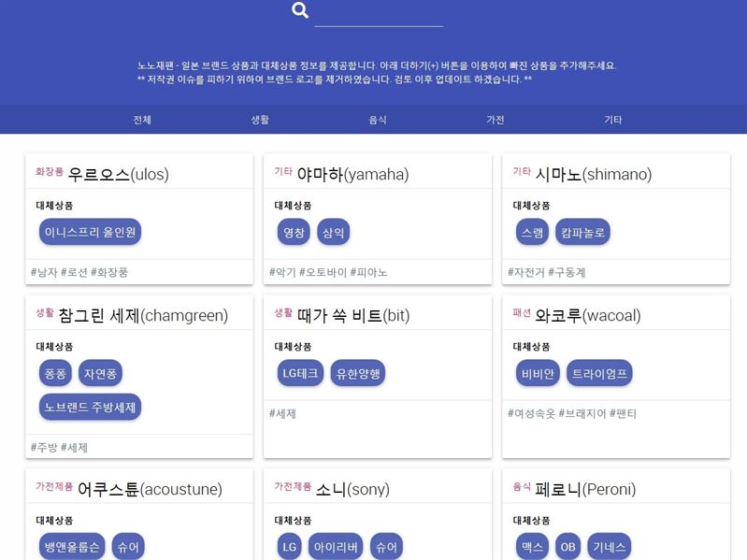The image size is (747, 560).
Task: Choose the 삼익 chip under 야마하
Action: coord(334,232)
